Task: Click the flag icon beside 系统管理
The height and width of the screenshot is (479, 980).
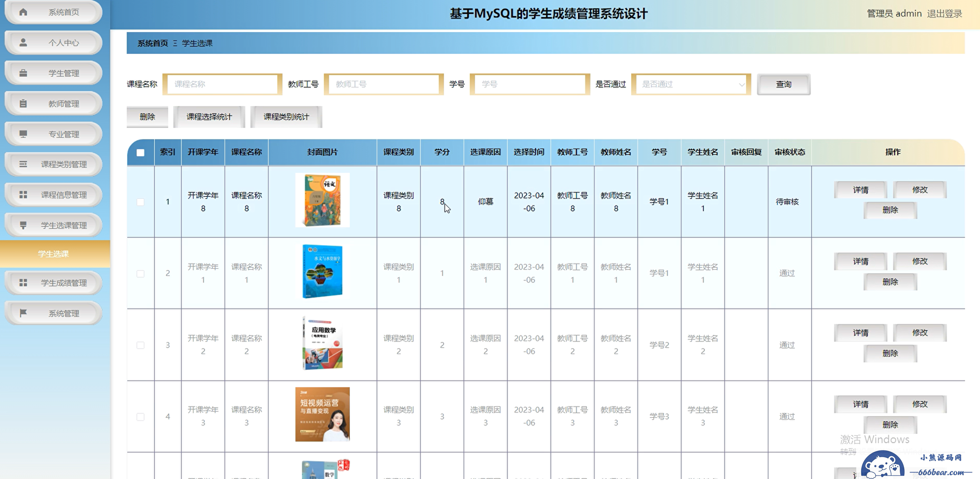Action: pyautogui.click(x=23, y=313)
